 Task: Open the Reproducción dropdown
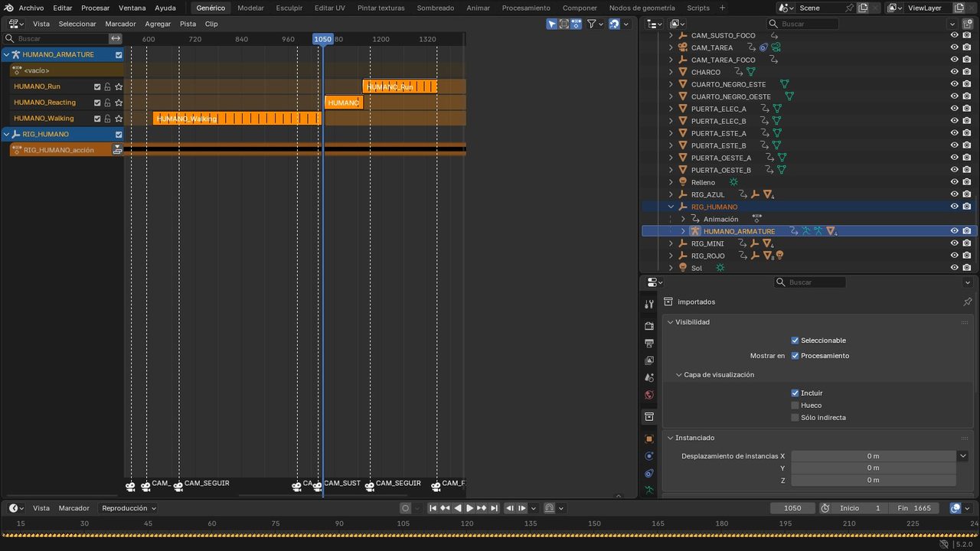pyautogui.click(x=129, y=508)
